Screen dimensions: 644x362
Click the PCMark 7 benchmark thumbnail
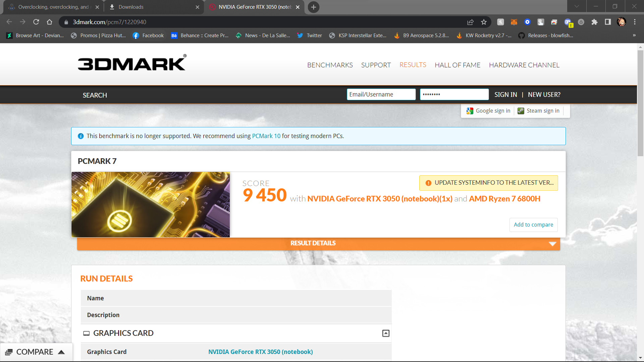click(x=151, y=205)
